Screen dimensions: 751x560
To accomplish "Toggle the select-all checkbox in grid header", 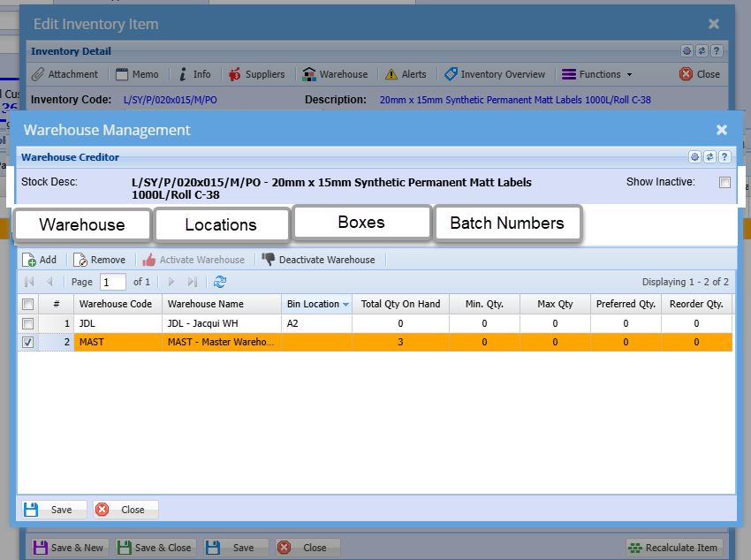I will 28,304.
